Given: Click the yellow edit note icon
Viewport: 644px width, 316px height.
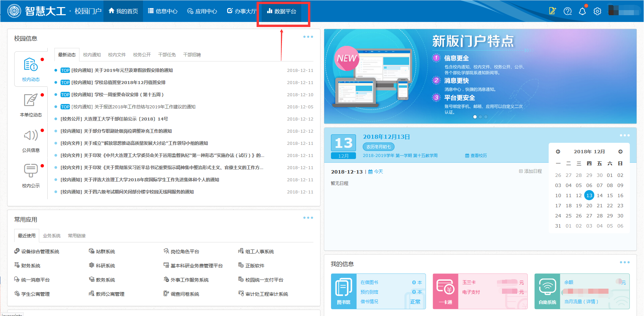Looking at the screenshot, I should 552,11.
